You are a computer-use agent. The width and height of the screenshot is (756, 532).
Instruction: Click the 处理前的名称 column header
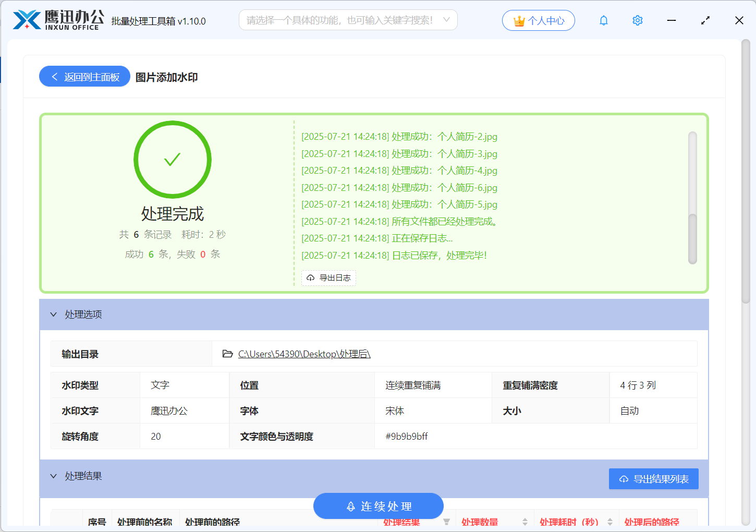[144, 522]
